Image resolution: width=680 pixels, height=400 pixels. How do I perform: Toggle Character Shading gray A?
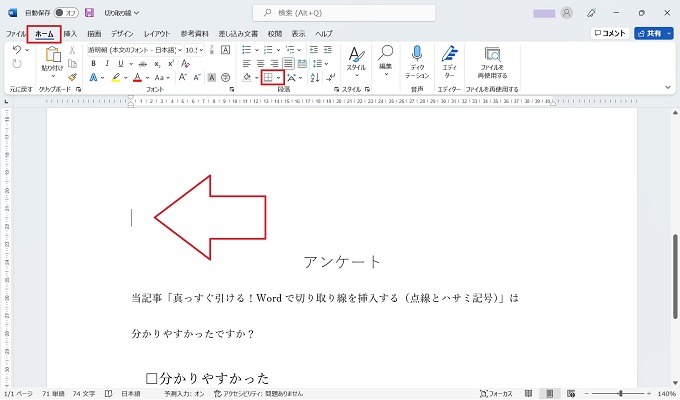[x=212, y=78]
